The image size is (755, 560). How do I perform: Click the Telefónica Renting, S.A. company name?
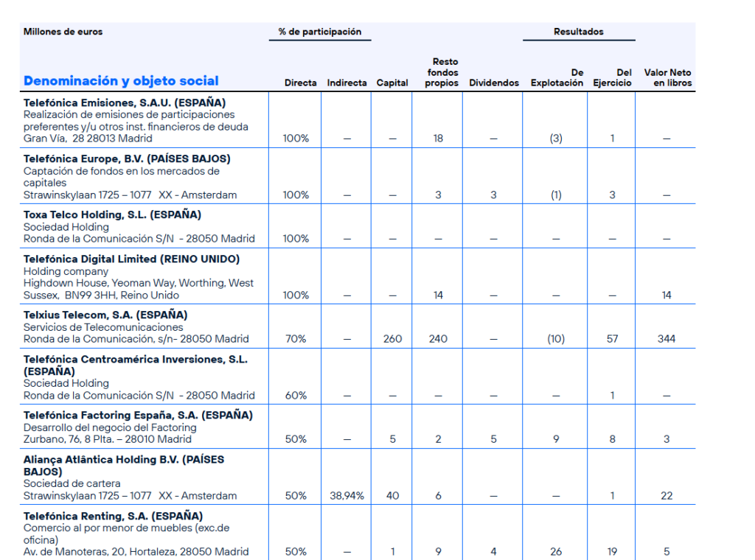113,515
